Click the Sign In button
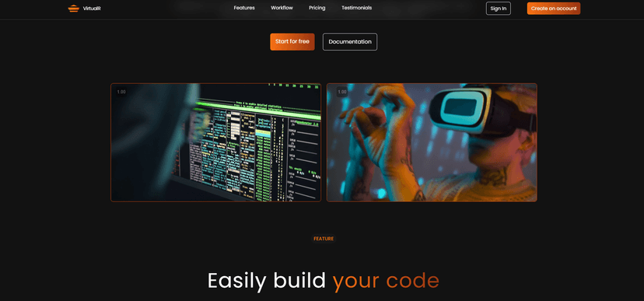This screenshot has width=644, height=301. (x=499, y=9)
